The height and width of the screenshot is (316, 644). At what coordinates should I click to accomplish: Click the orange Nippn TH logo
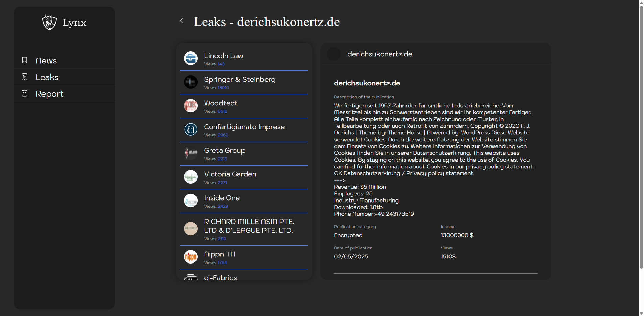pyautogui.click(x=191, y=257)
